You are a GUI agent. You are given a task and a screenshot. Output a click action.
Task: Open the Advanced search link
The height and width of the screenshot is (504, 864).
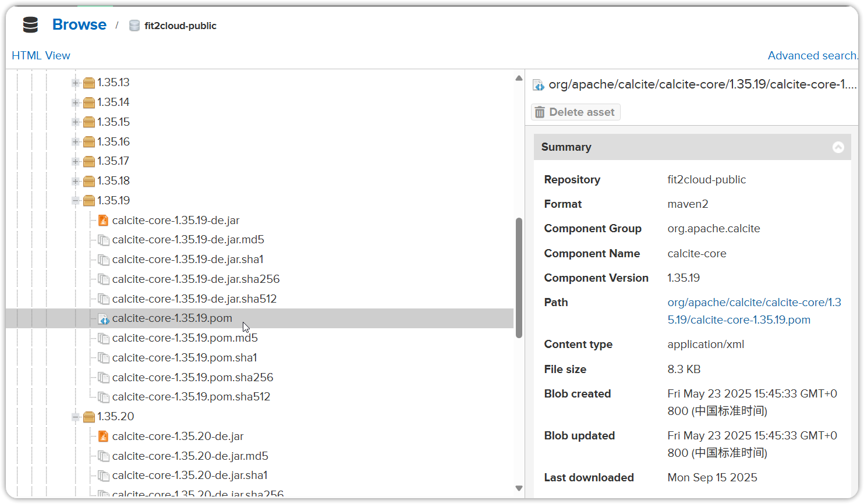(x=813, y=55)
